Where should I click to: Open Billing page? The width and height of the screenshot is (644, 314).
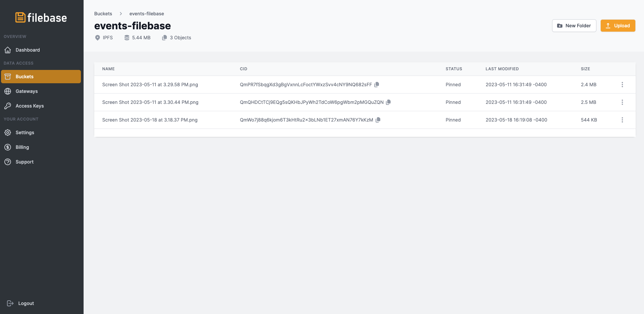41,147
